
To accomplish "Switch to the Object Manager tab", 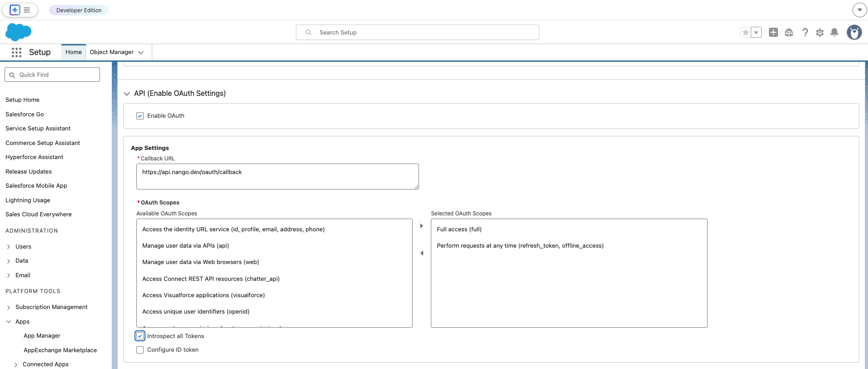I will coord(111,52).
